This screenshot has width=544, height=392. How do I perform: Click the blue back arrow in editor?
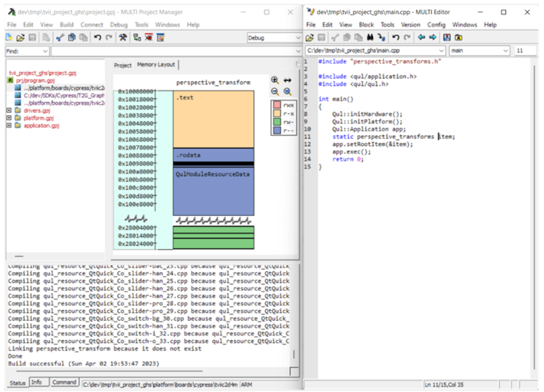421,37
